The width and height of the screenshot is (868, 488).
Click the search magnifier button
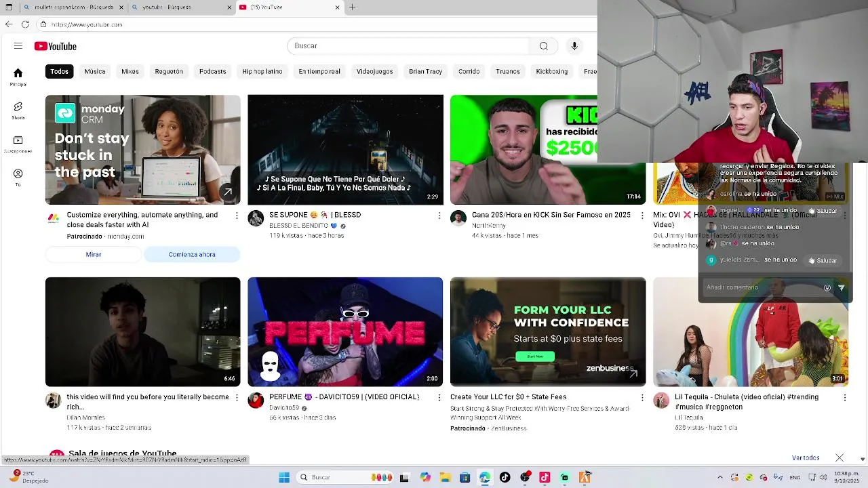544,46
